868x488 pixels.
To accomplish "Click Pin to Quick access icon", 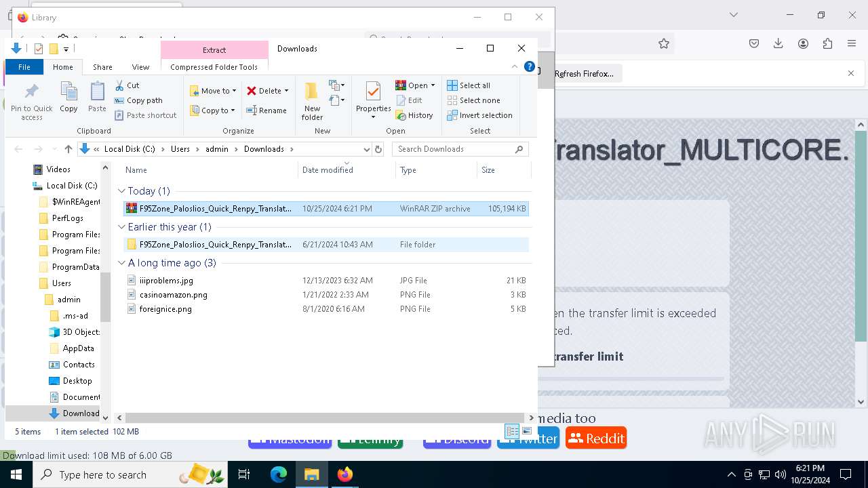I will tap(31, 100).
